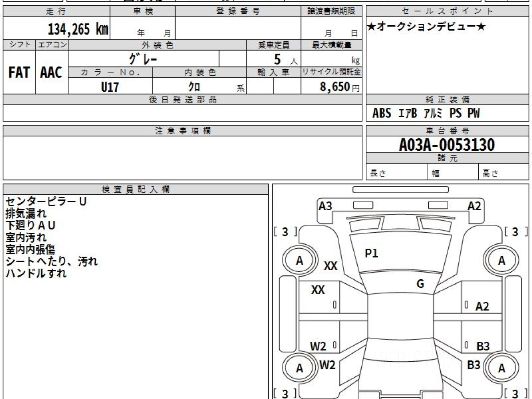Click the 注意事項欄 header
Image resolution: width=532 pixels, height=399 pixels.
pos(183,131)
